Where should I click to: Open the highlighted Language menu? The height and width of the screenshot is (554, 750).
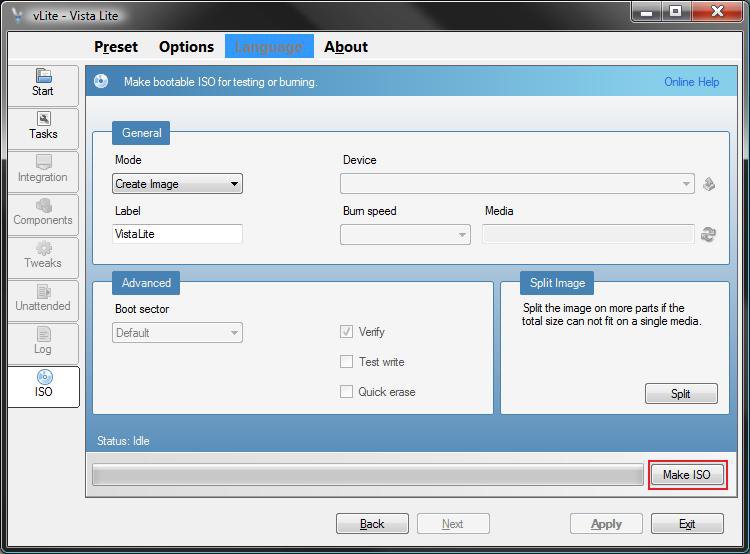pos(269,46)
